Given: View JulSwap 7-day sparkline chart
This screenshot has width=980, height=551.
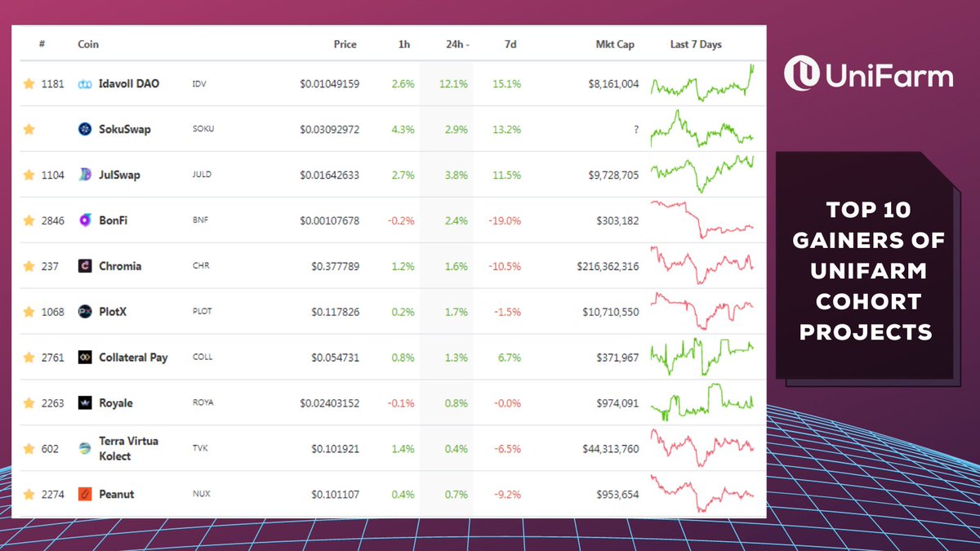Looking at the screenshot, I should click(x=702, y=174).
